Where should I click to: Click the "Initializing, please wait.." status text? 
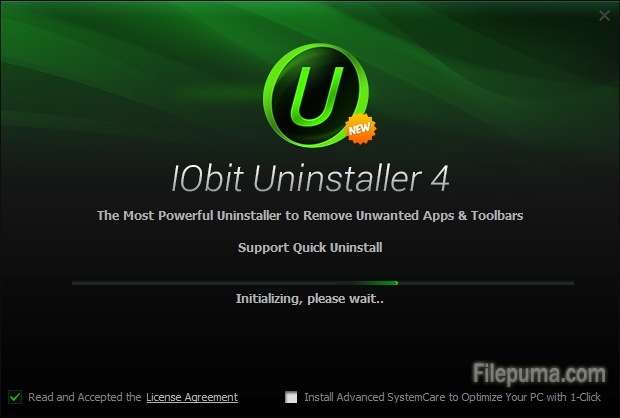[310, 299]
